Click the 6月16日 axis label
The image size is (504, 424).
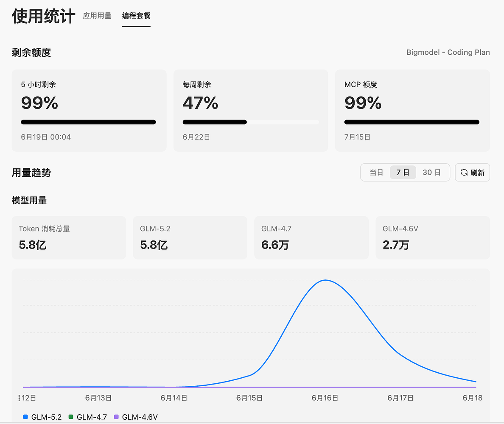click(325, 398)
